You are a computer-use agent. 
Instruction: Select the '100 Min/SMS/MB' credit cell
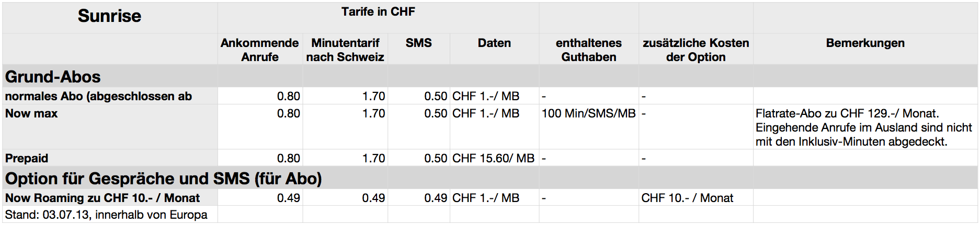(x=588, y=113)
